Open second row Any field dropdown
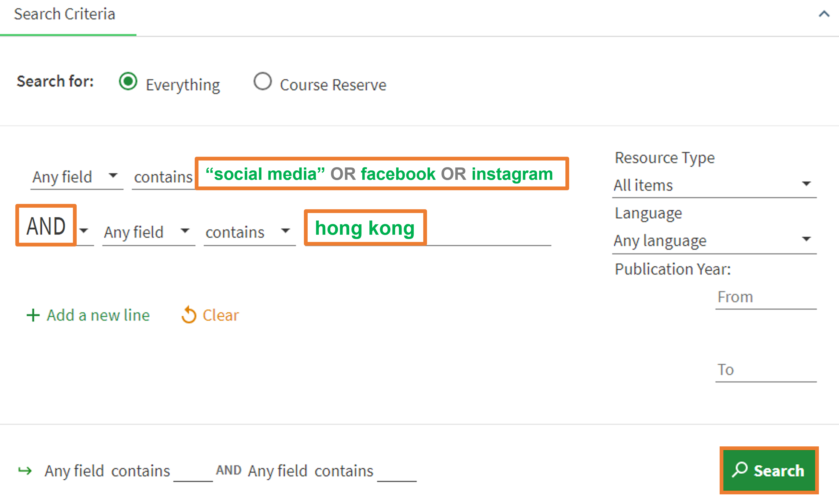The width and height of the screenshot is (839, 504). [149, 232]
